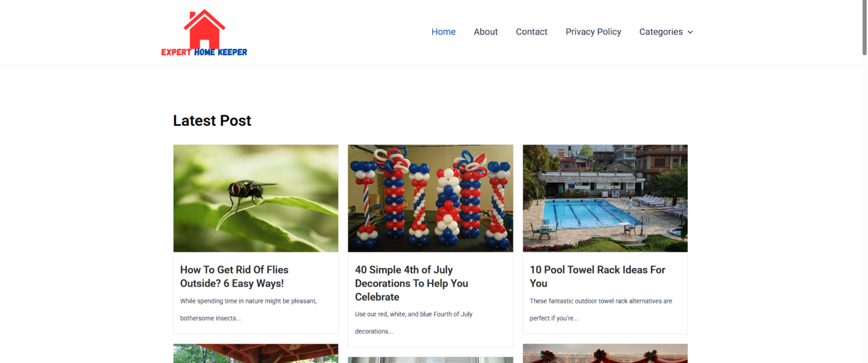Open the wooden pergola post thumbnail below
868x363 pixels.
click(x=256, y=354)
